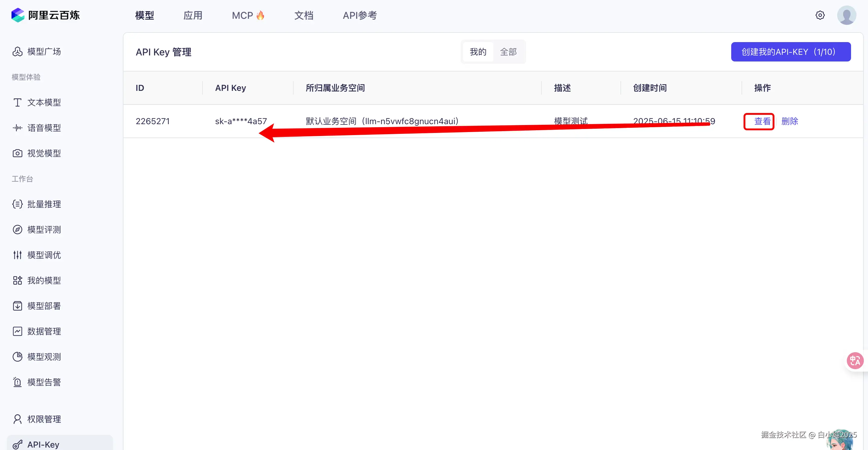Open 批量推理 in the sidebar
This screenshot has height=450, width=868.
[44, 204]
